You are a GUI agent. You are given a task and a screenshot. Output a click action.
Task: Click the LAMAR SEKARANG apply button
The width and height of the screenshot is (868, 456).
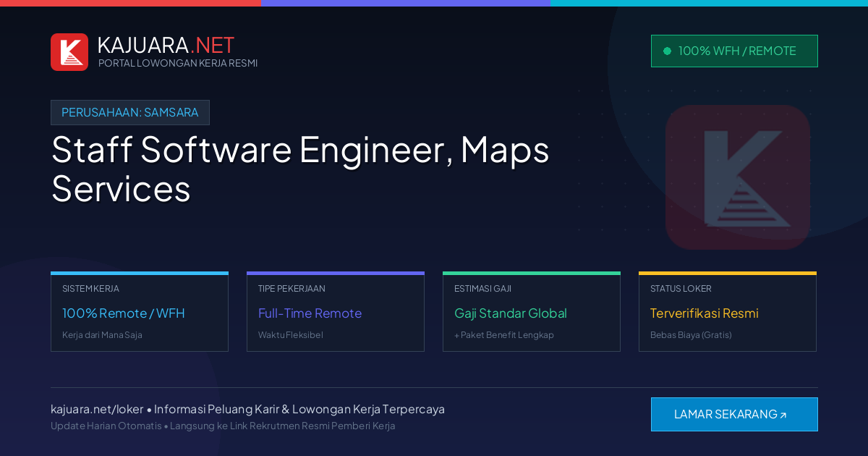[734, 414]
